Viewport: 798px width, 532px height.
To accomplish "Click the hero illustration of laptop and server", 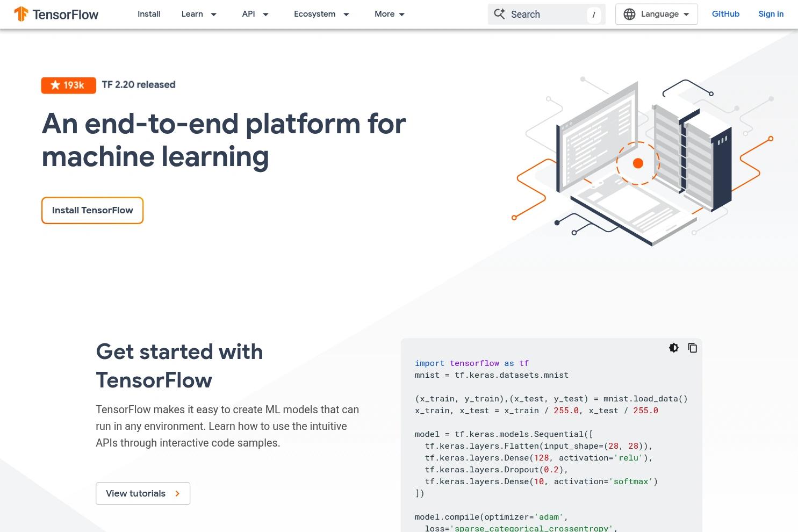I will tap(643, 161).
